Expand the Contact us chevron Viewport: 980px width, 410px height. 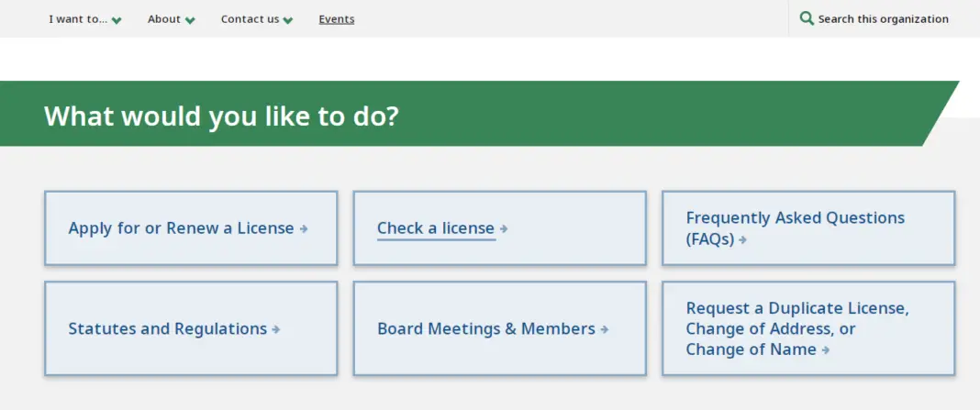tap(288, 20)
